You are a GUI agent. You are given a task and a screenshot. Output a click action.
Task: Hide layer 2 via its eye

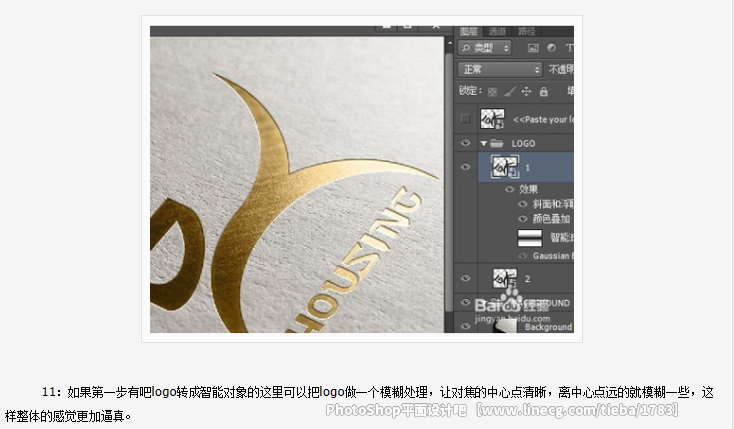[x=465, y=278]
